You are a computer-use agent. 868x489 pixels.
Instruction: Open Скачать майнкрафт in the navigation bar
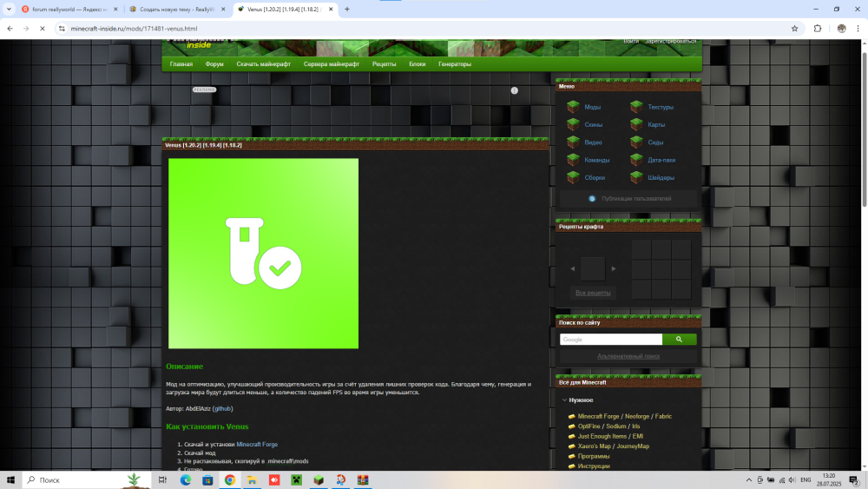pos(263,64)
